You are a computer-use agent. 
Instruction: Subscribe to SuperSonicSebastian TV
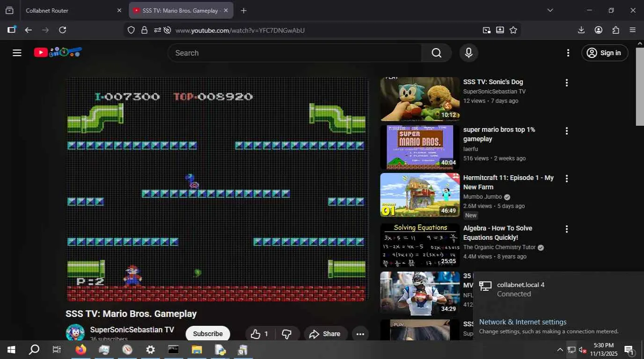pos(208,334)
